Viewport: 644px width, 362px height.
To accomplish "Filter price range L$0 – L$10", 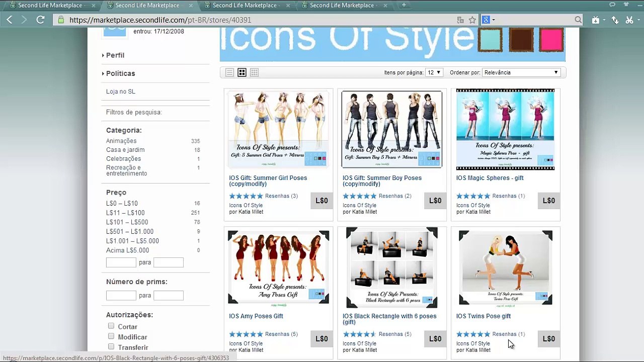I will [x=122, y=203].
